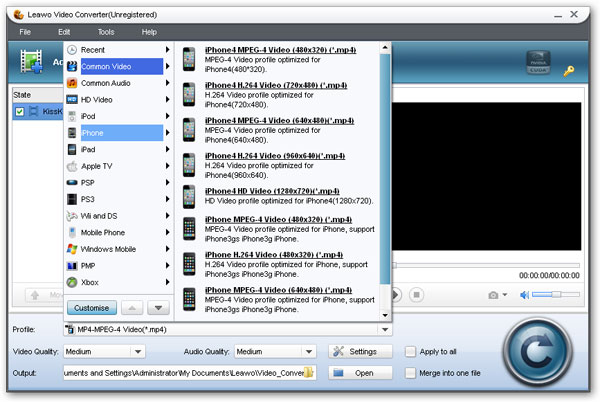The height and width of the screenshot is (402, 600).
Task: Open the Video Quality dropdown
Action: [x=138, y=351]
